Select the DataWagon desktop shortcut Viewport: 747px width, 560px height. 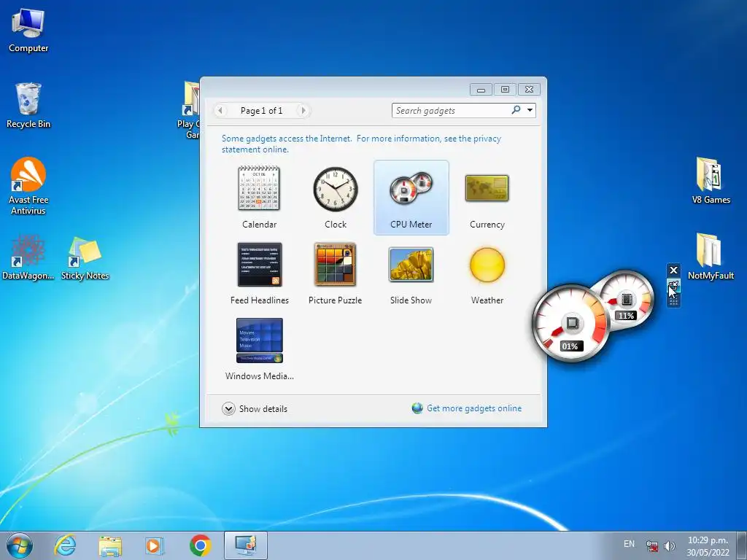coord(28,257)
